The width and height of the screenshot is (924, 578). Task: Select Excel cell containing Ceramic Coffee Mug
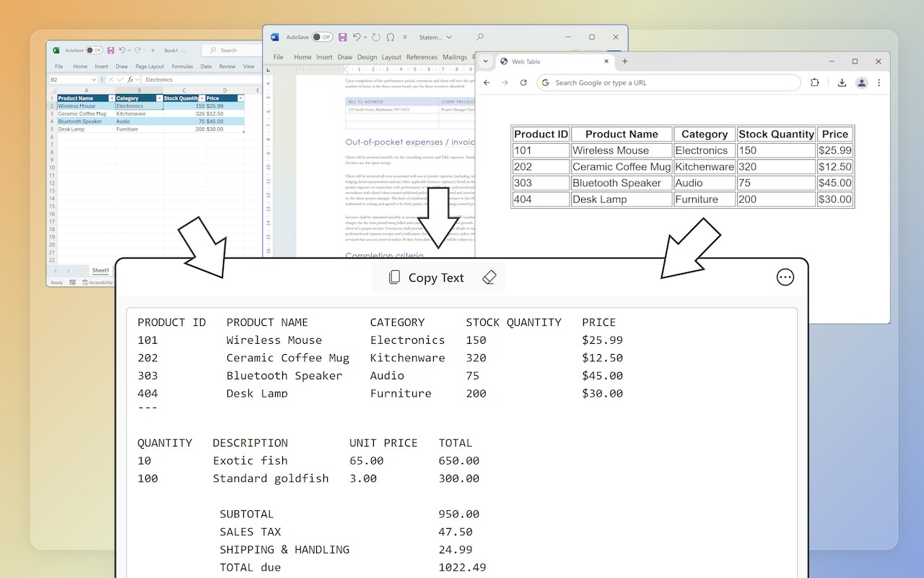click(86, 113)
